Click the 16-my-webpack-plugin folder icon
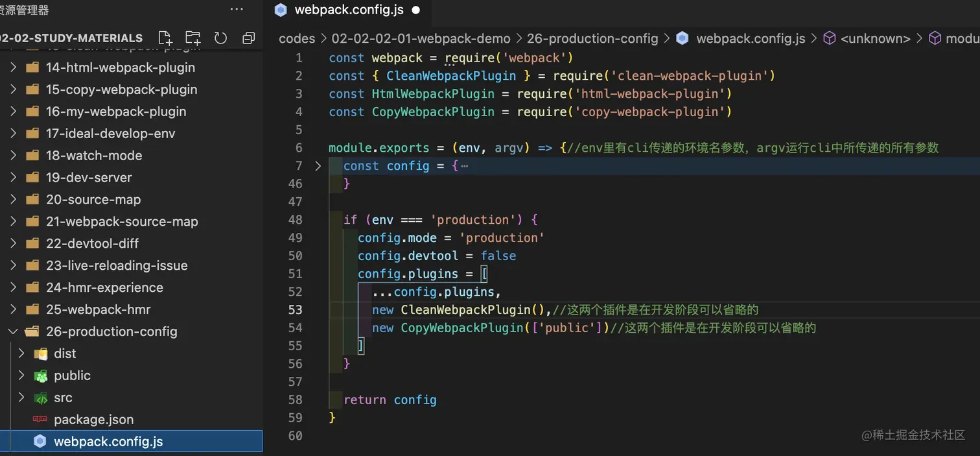Viewport: 980px width, 456px height. 32,112
